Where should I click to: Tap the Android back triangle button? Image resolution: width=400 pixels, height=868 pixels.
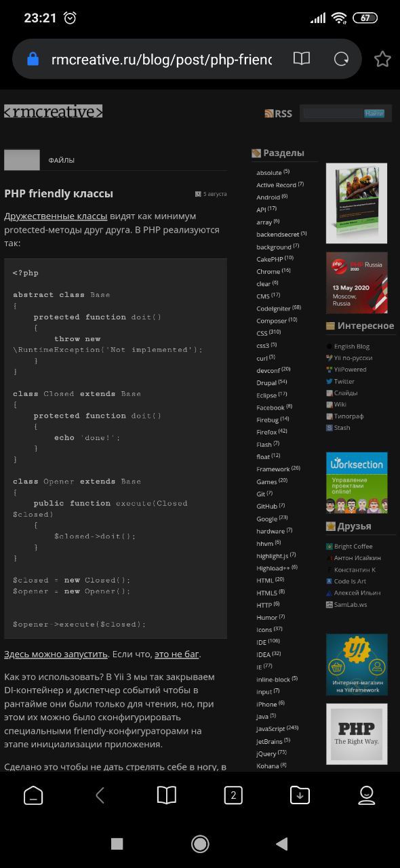282,844
